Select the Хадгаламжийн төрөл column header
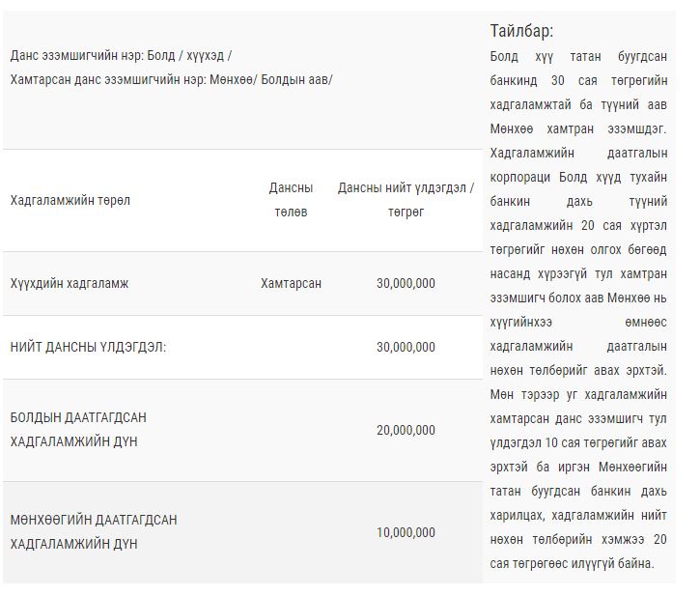The height and width of the screenshot is (596, 700). pos(70,200)
